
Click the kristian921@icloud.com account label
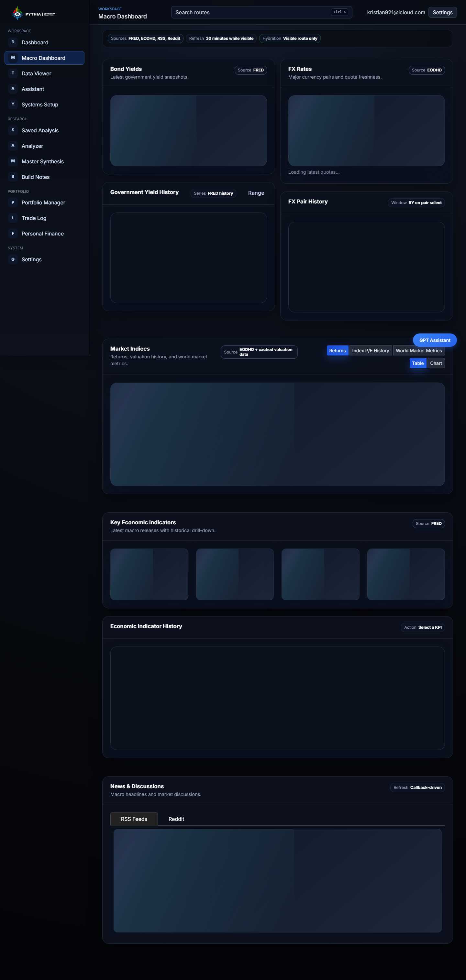point(396,12)
